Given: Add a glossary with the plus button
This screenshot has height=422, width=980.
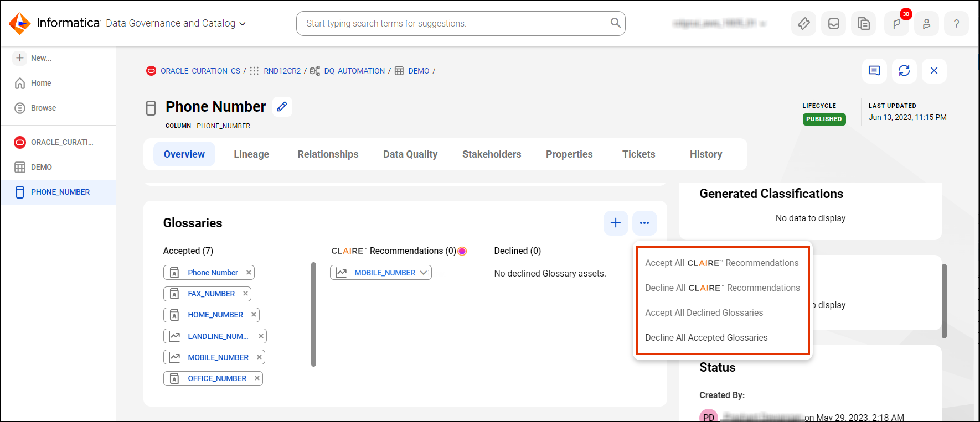Looking at the screenshot, I should click(616, 223).
